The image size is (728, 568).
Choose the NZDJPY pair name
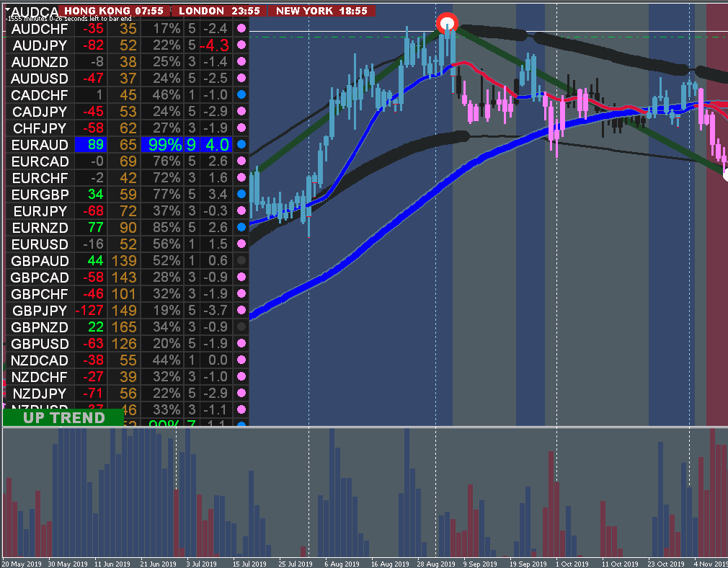tap(40, 394)
